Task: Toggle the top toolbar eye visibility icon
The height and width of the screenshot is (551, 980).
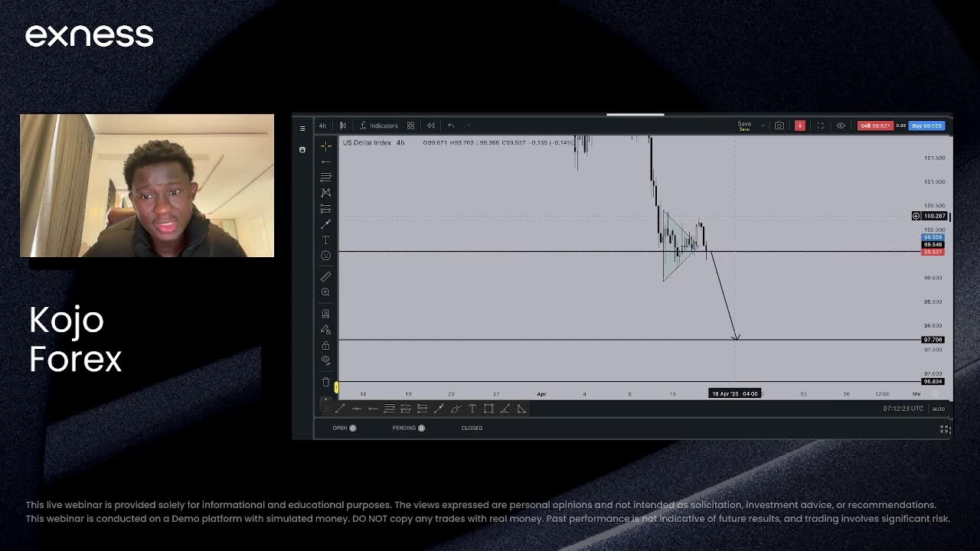Action: pyautogui.click(x=841, y=126)
